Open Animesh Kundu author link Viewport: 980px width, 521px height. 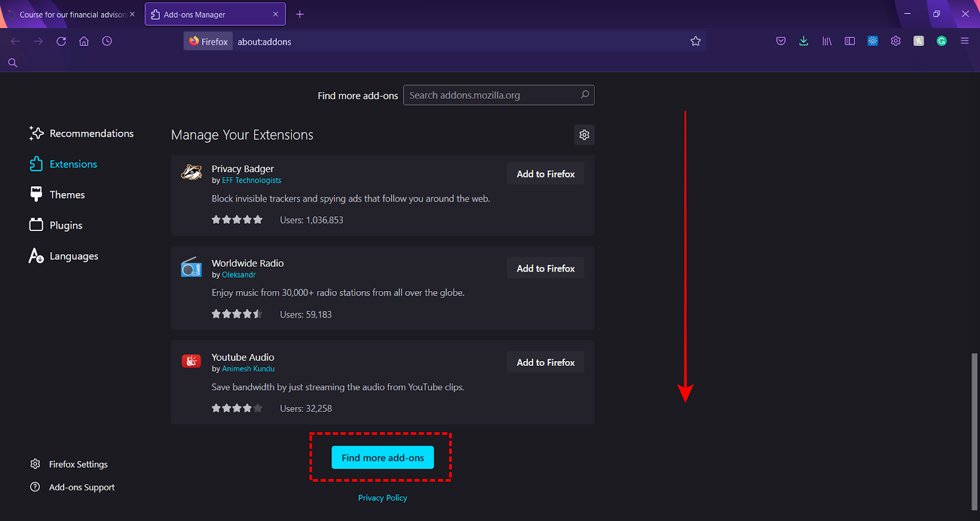248,368
